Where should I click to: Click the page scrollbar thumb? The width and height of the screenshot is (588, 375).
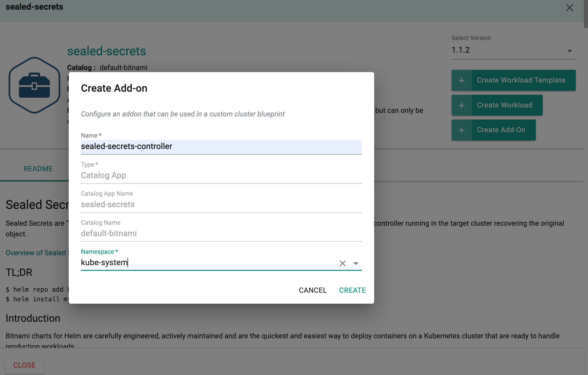pos(586,14)
